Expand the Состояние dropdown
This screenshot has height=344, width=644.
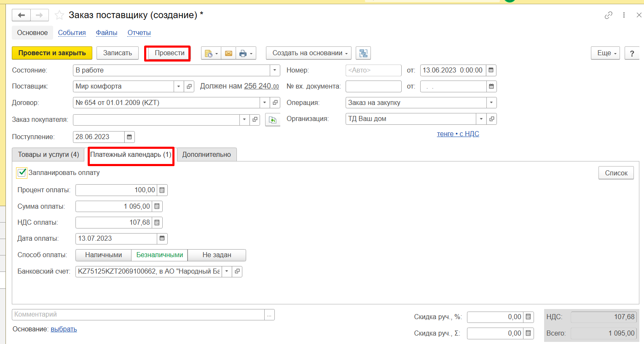click(275, 70)
